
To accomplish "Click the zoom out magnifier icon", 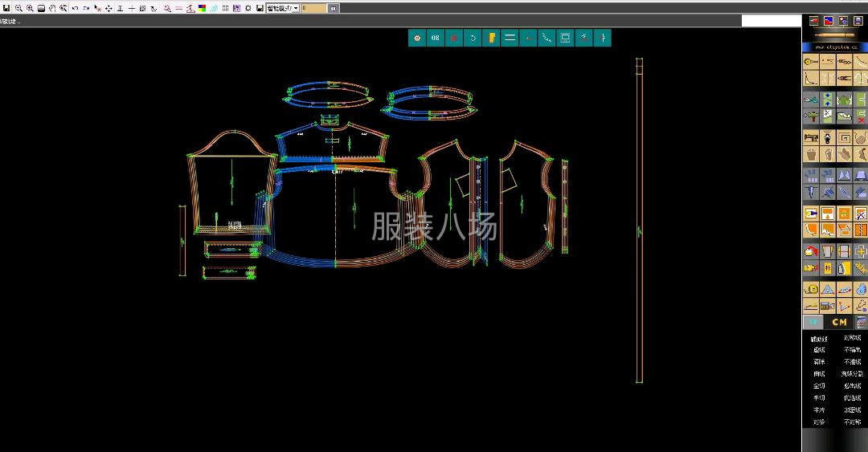I will coord(18,8).
